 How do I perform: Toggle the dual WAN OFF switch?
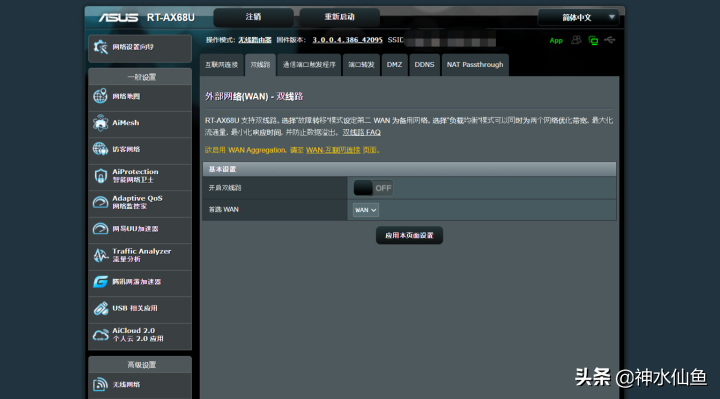(373, 188)
